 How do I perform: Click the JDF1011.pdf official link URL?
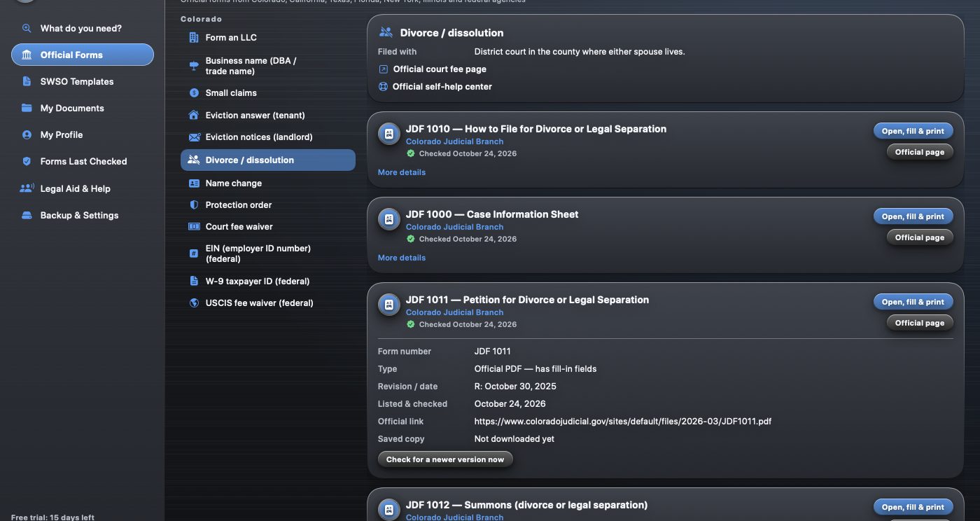pos(623,422)
